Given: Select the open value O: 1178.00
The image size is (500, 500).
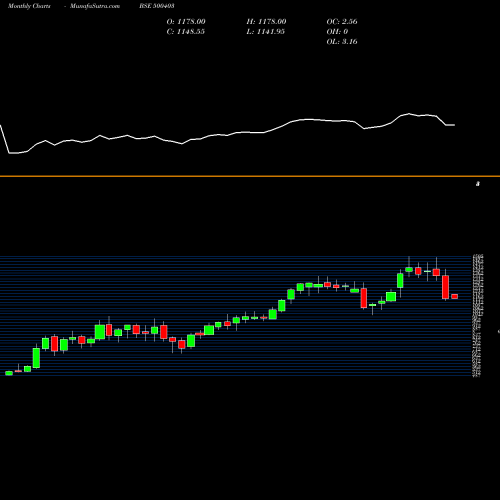Looking at the screenshot, I should click(x=186, y=21).
